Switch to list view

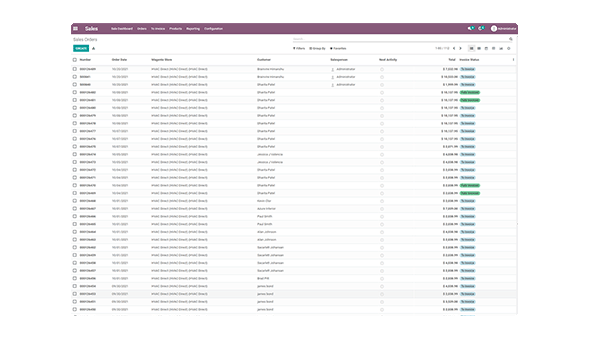pyautogui.click(x=471, y=49)
